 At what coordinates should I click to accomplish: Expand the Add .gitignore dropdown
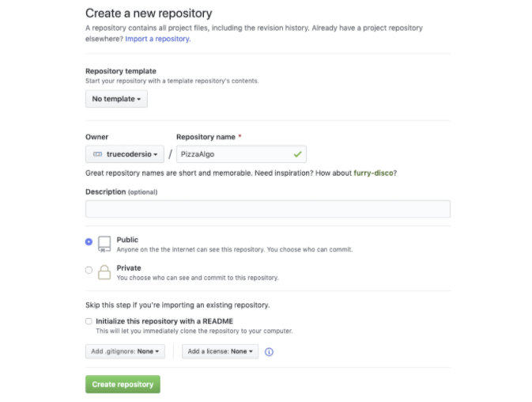tap(125, 351)
